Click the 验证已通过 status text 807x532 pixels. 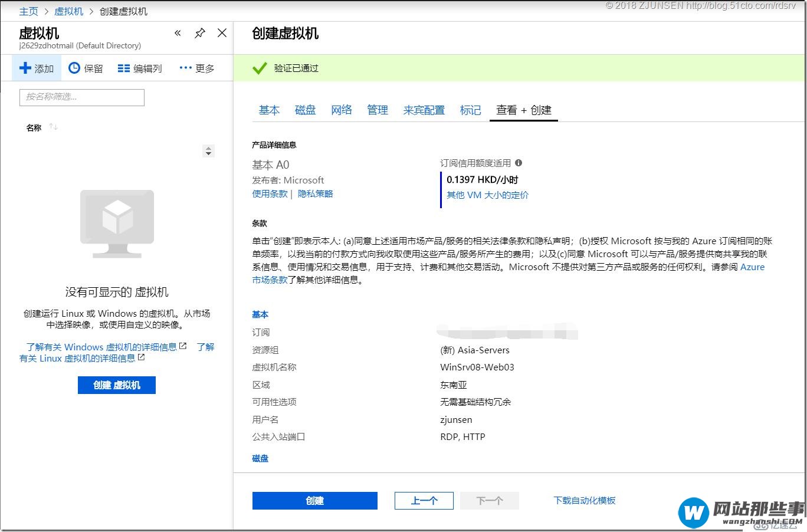[x=296, y=68]
